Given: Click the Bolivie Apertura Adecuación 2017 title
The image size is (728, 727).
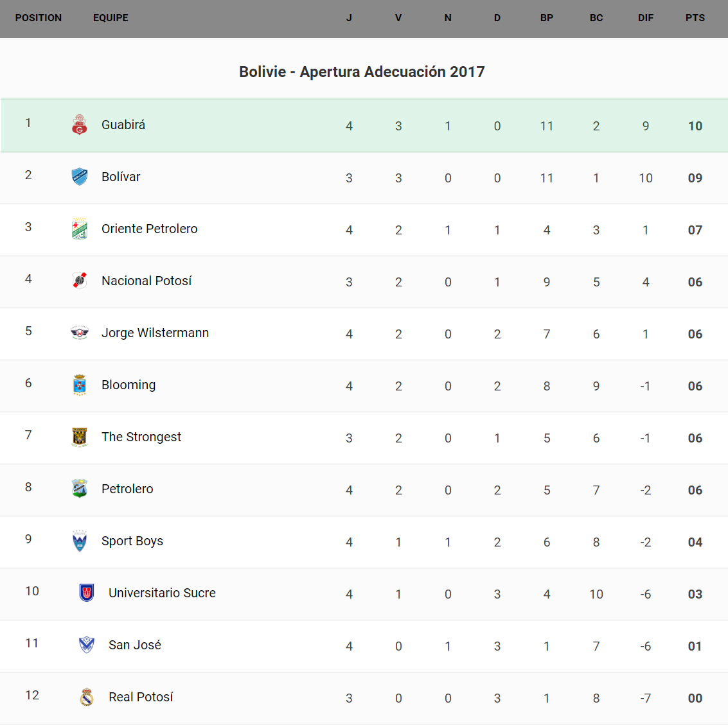Looking at the screenshot, I should coord(362,72).
